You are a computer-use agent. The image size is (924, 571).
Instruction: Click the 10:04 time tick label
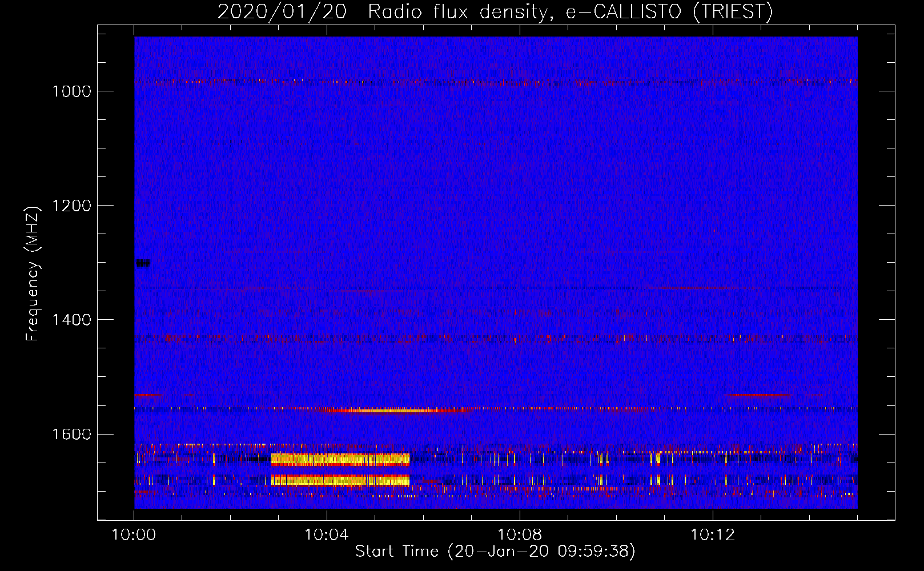327,535
